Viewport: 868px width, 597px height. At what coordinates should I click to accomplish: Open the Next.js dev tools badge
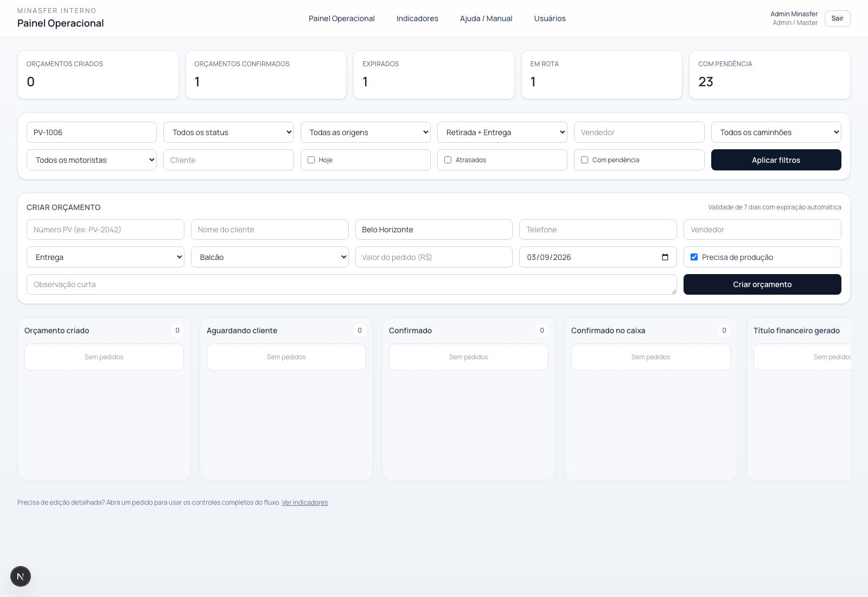[21, 576]
